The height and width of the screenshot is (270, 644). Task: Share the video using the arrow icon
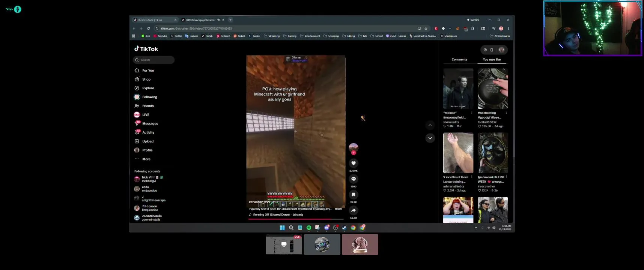pos(354,210)
